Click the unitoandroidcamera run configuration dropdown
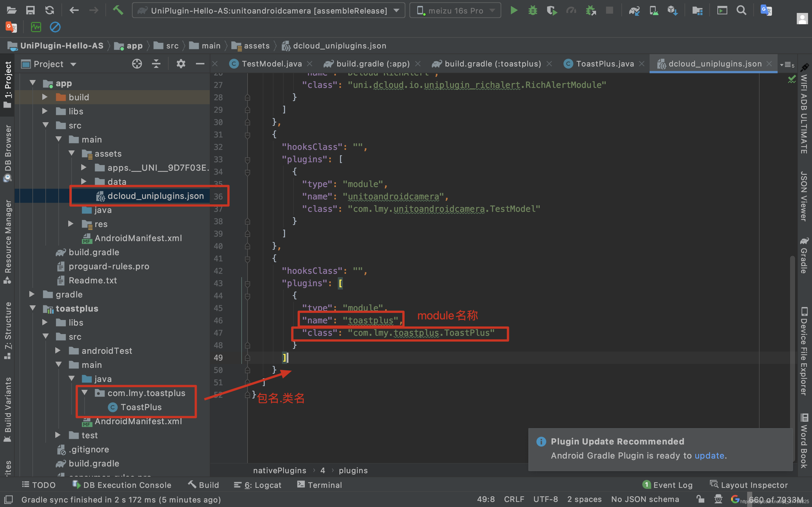Image resolution: width=812 pixels, height=507 pixels. tap(266, 10)
